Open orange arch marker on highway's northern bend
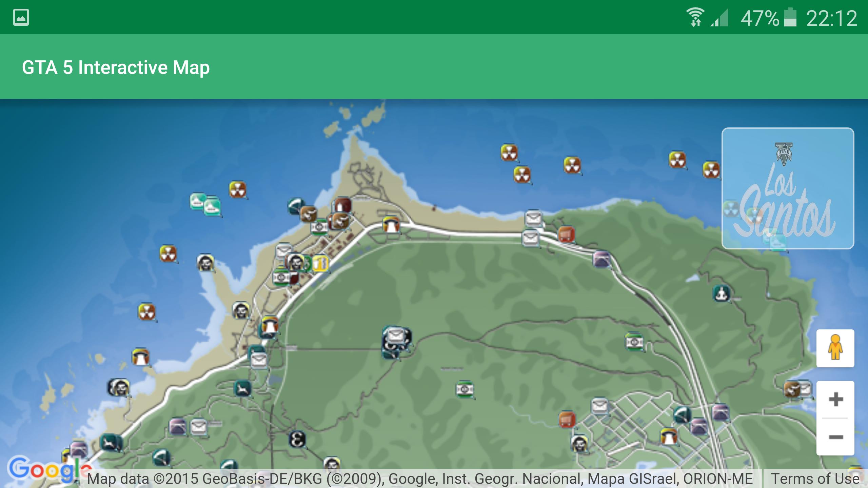Image resolution: width=868 pixels, height=488 pixels. tap(391, 225)
